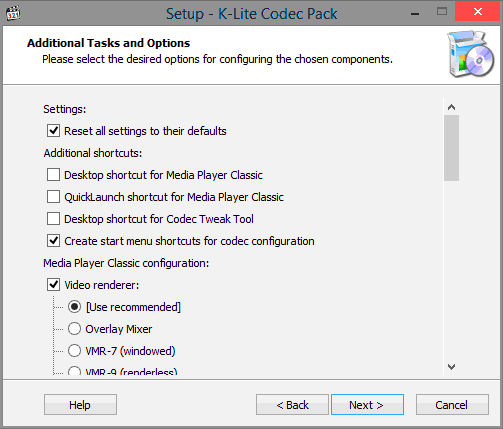Choose the VMR-7 (windowed) renderer
The height and width of the screenshot is (429, 503).
coord(74,351)
